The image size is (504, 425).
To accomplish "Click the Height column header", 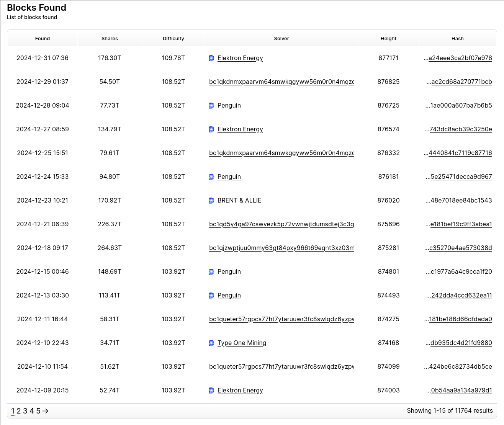I will click(x=388, y=39).
